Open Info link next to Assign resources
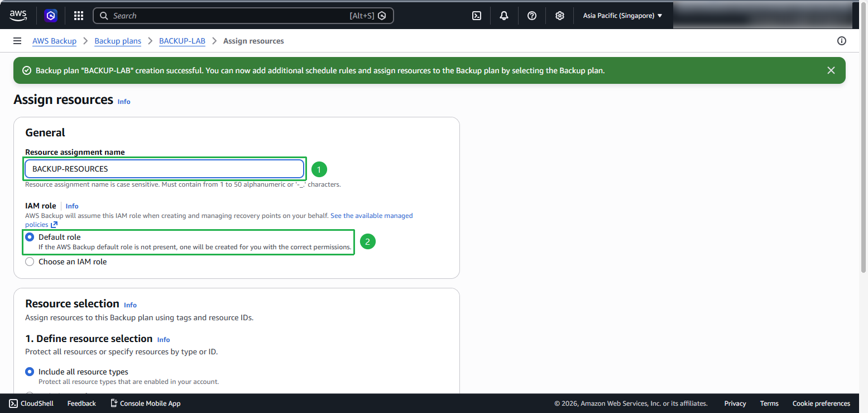The image size is (868, 413). point(124,102)
